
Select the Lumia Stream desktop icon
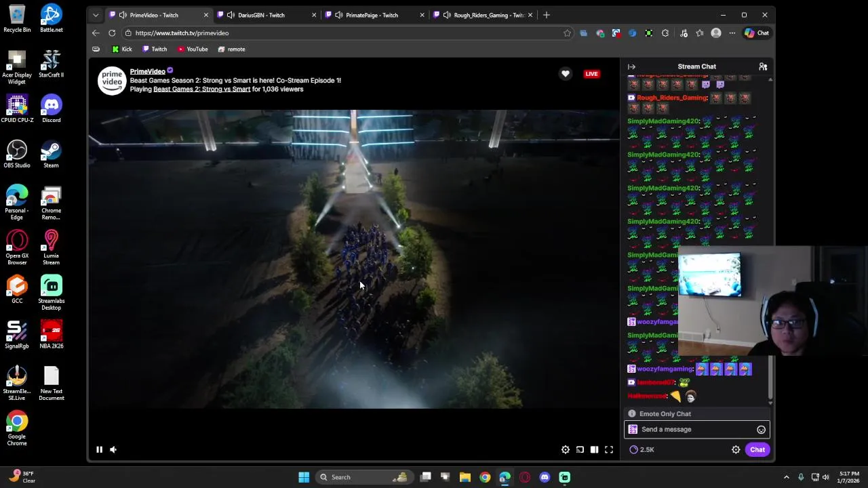tap(52, 248)
